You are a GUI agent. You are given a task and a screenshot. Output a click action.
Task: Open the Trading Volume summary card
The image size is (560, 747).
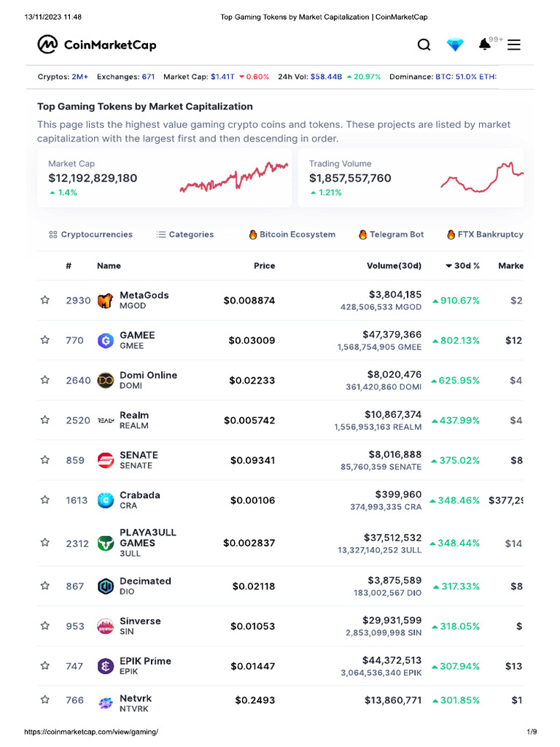411,178
